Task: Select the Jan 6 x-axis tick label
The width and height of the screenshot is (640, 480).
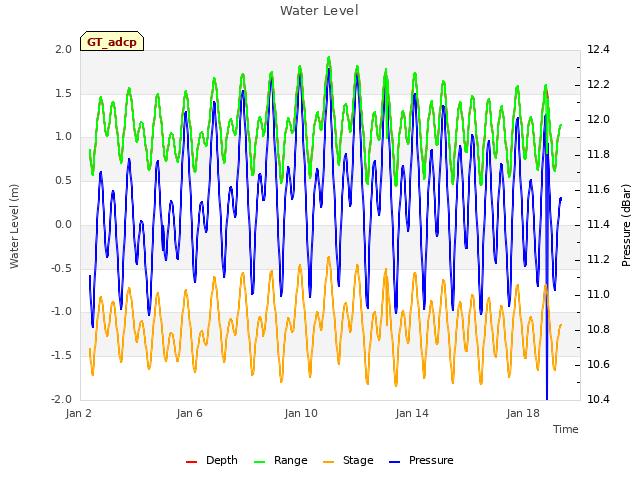Action: pyautogui.click(x=189, y=413)
